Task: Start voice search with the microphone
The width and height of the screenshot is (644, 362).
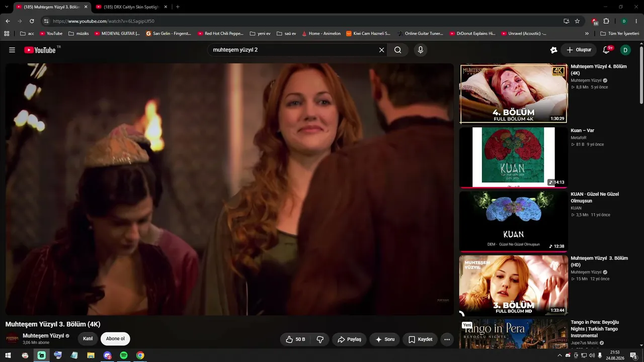Action: (x=421, y=50)
